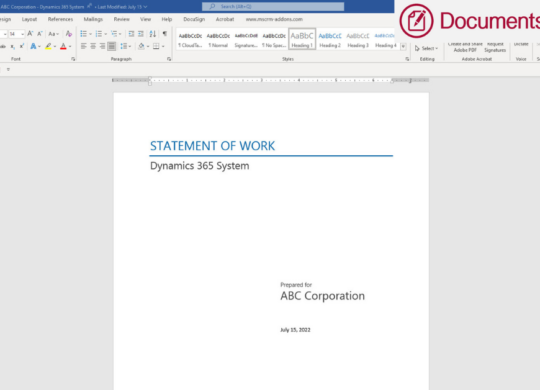Open the highlight color dropdown arrow
This screenshot has height=390, width=540.
point(55,47)
